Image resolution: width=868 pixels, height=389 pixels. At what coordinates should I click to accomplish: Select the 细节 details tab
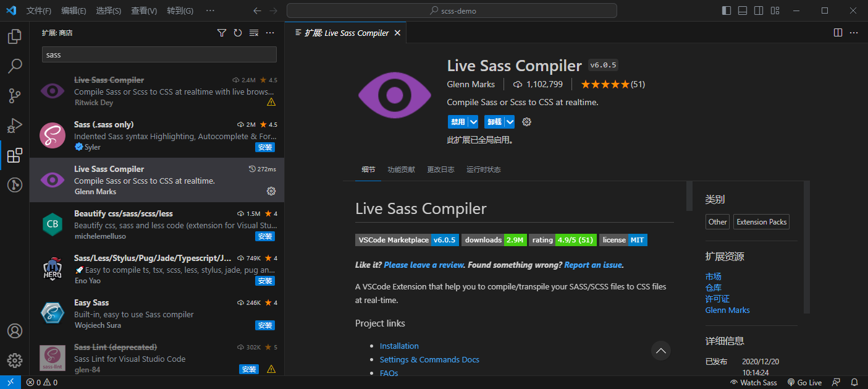(368, 169)
